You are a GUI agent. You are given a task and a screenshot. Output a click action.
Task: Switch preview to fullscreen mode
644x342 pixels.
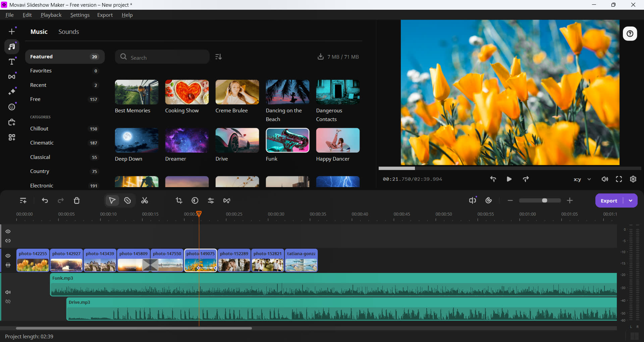[619, 179]
